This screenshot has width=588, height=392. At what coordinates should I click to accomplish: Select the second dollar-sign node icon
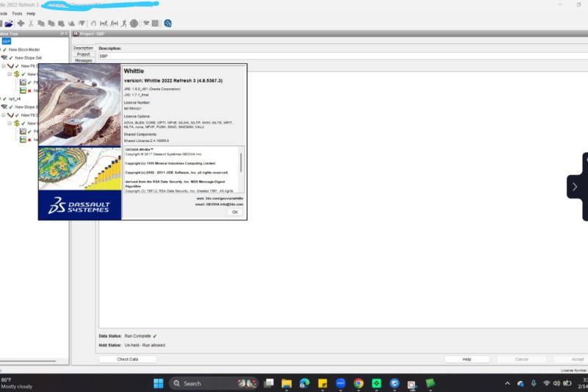16,123
